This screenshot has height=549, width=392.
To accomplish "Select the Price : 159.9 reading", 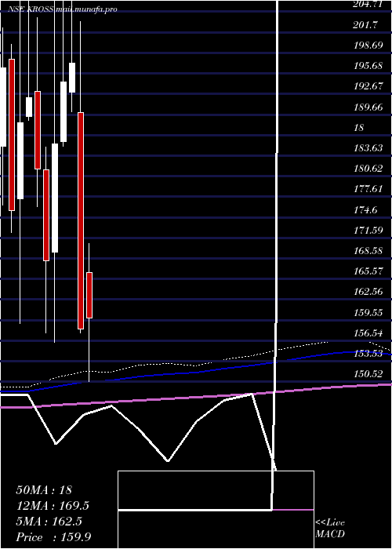I will [54, 537].
